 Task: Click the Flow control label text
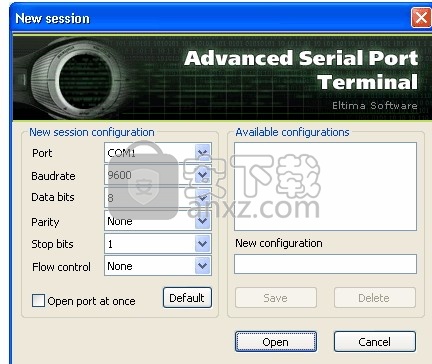[61, 267]
